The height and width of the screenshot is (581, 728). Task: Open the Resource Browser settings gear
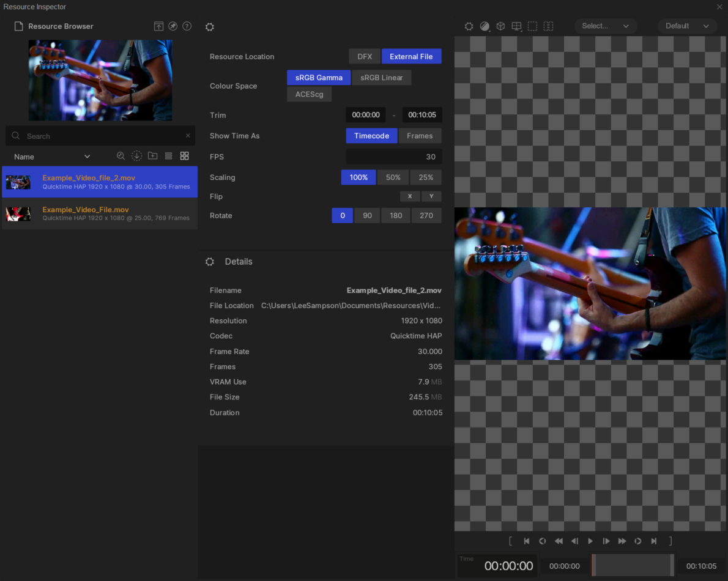[210, 26]
